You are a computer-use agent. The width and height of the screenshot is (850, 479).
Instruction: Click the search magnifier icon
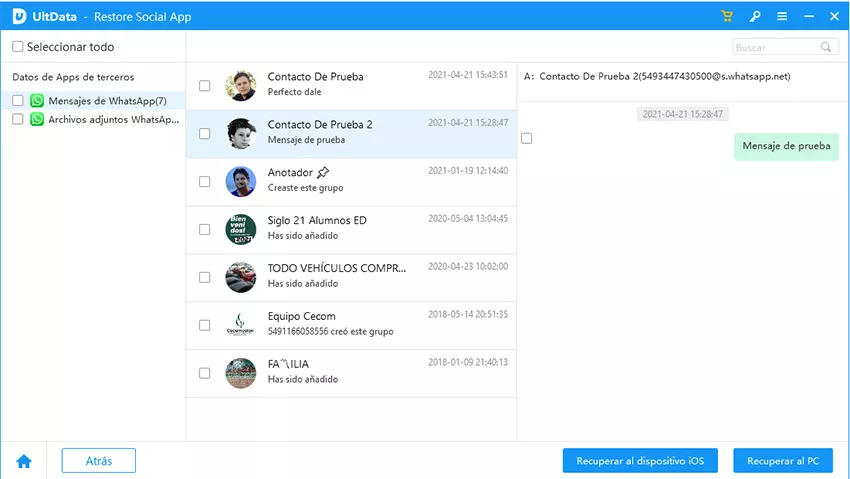coord(826,47)
